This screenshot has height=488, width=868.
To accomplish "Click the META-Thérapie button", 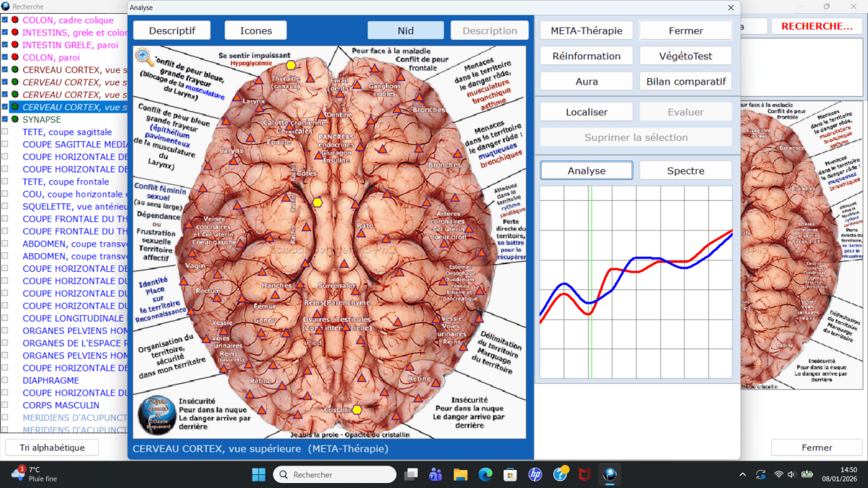I will pos(587,30).
